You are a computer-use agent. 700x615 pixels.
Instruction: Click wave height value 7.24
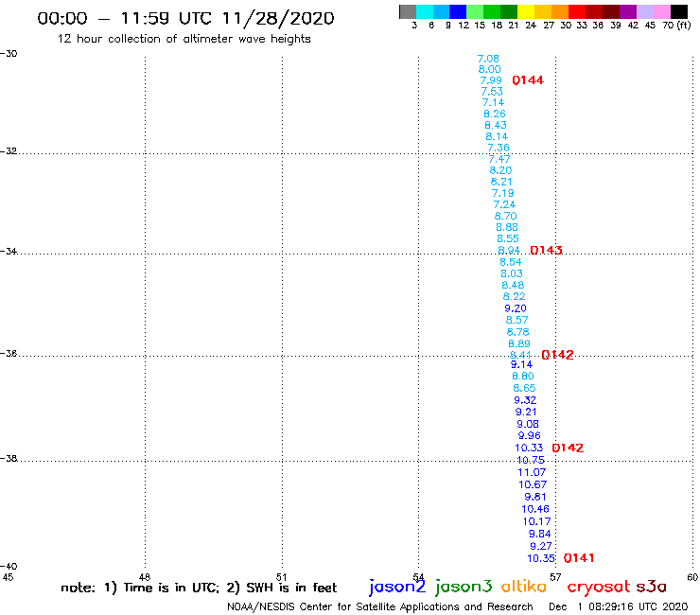pos(504,205)
